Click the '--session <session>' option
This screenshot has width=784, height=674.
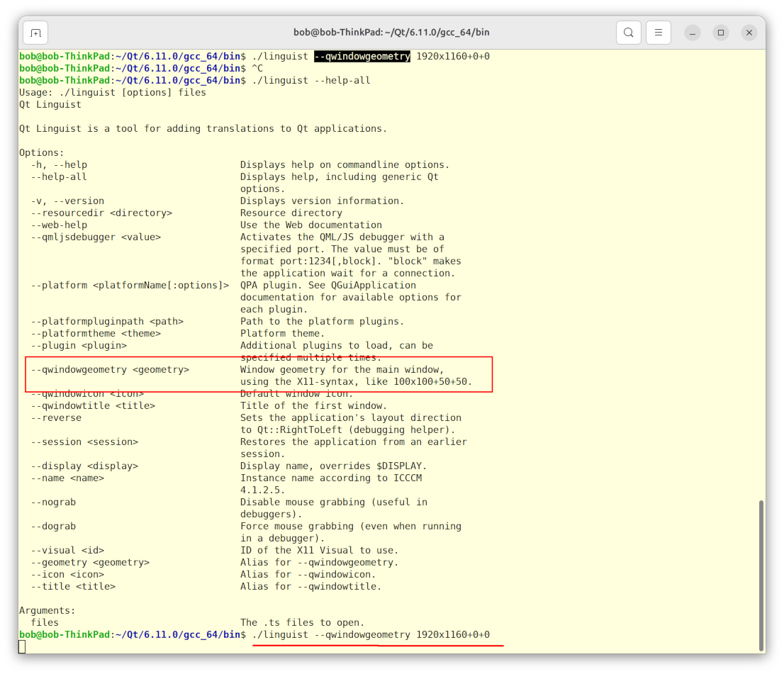[x=84, y=442]
